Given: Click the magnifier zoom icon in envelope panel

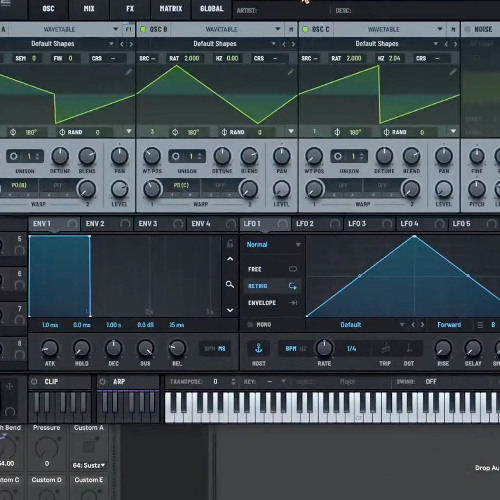Looking at the screenshot, I should point(230,284).
